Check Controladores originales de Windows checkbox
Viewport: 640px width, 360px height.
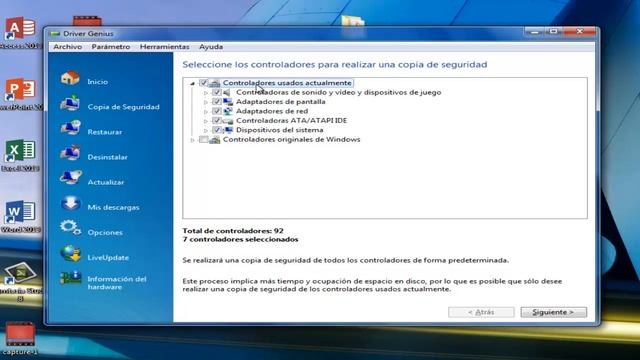tap(203, 140)
